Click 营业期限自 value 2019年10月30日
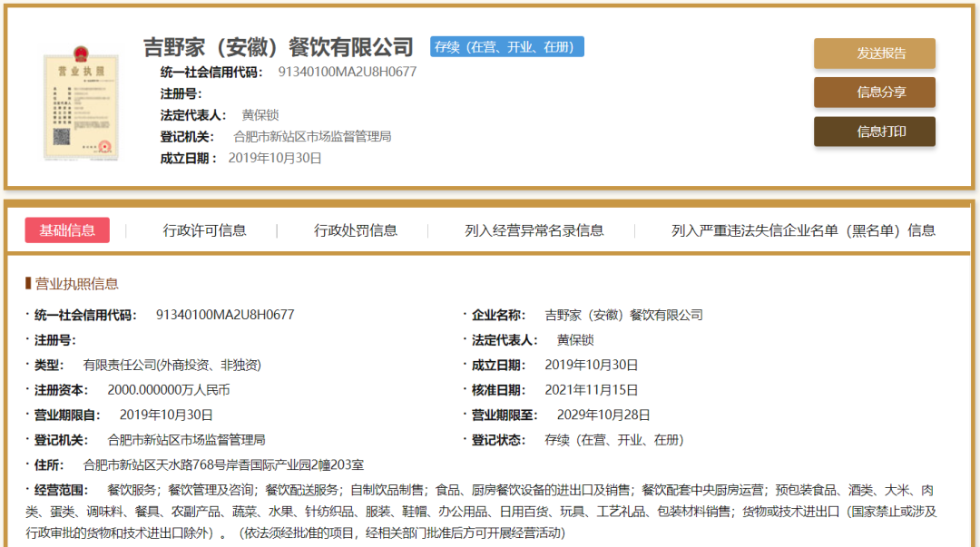This screenshot has height=547, width=980. pos(166,415)
